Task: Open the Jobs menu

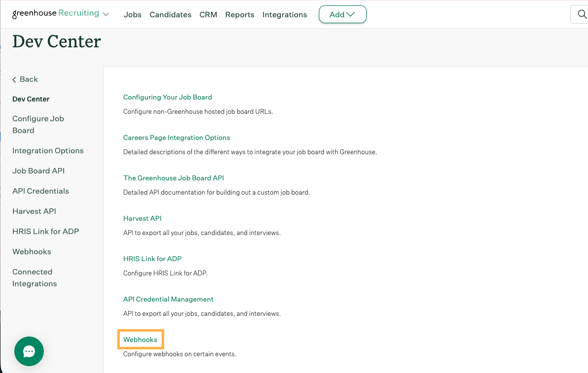Action: click(133, 15)
